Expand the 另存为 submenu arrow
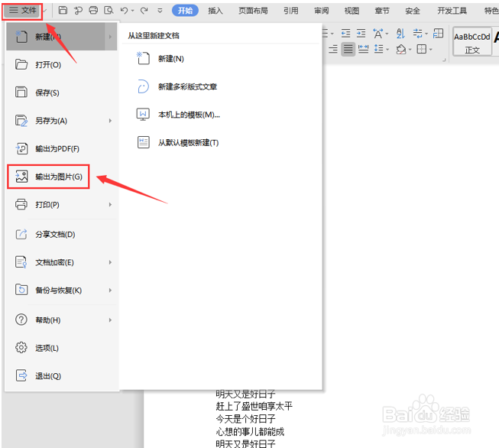 [x=110, y=121]
